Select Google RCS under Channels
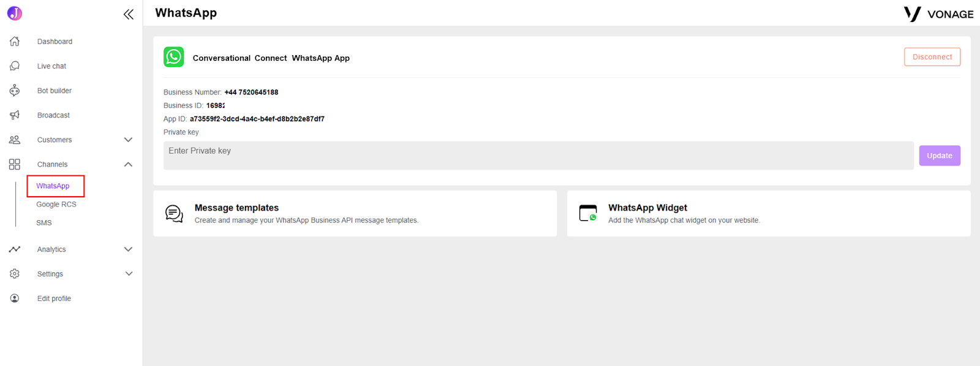980x366 pixels. point(56,204)
